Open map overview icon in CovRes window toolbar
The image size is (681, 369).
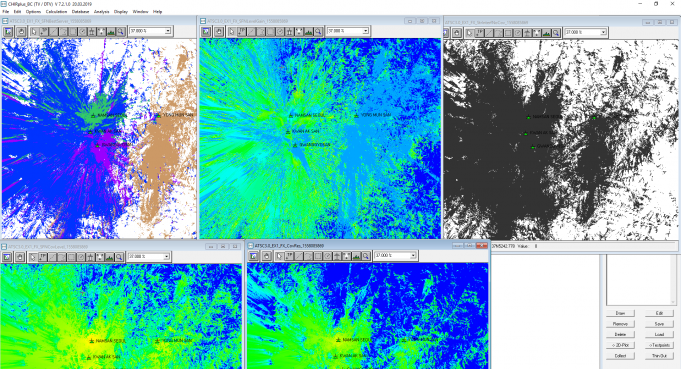254,256
